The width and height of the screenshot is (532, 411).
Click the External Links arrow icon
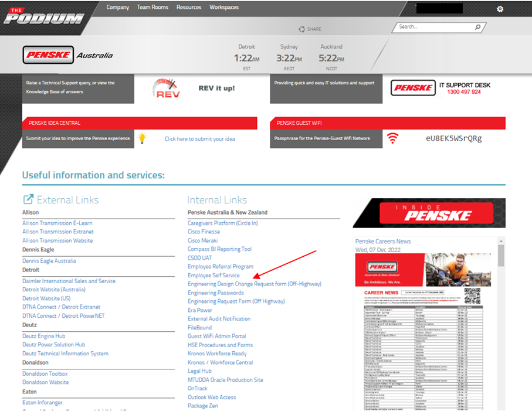pyautogui.click(x=28, y=199)
